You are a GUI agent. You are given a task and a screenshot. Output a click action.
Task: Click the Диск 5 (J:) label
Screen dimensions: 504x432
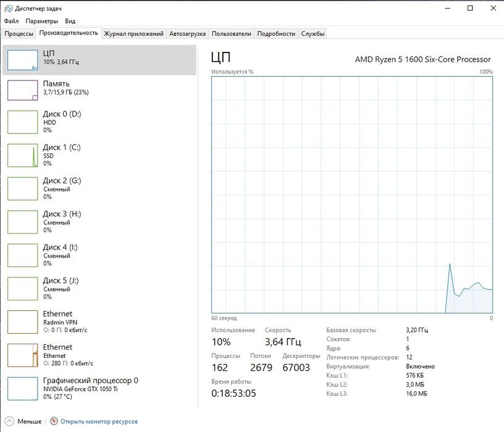[61, 281]
